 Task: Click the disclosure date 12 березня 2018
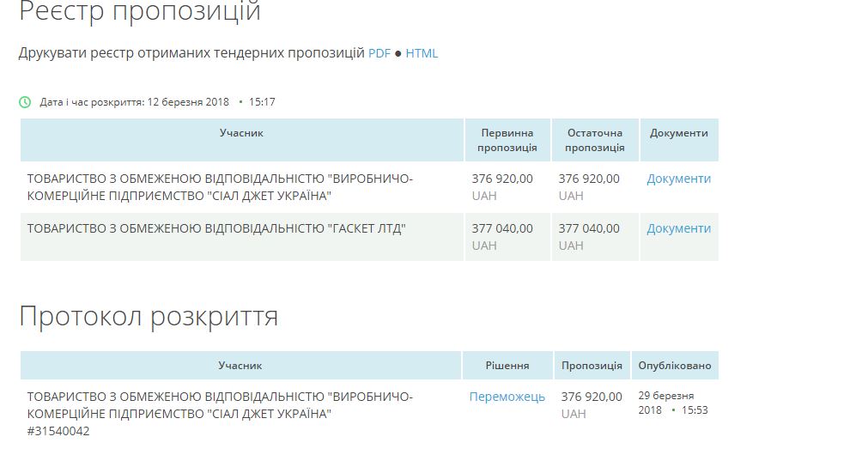coord(188,102)
